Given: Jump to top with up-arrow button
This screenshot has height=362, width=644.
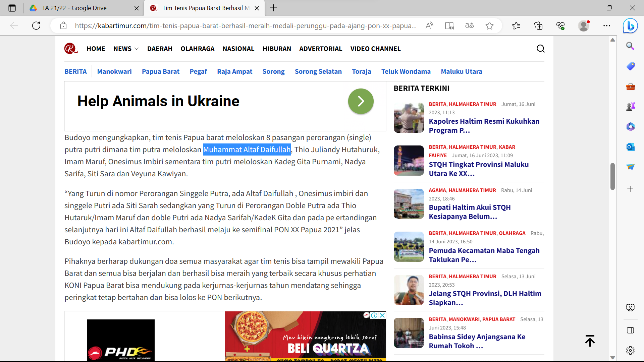Looking at the screenshot, I should 590,341.
